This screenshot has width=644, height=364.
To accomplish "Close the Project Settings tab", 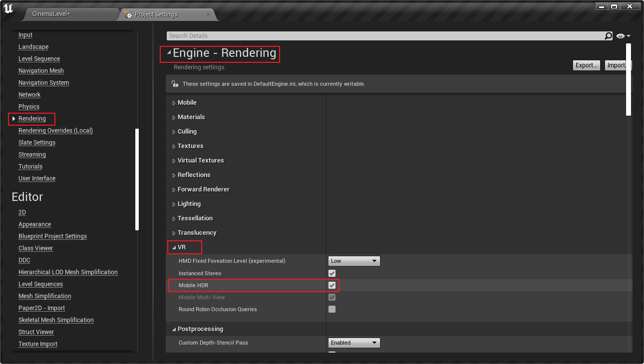I will pos(208,14).
